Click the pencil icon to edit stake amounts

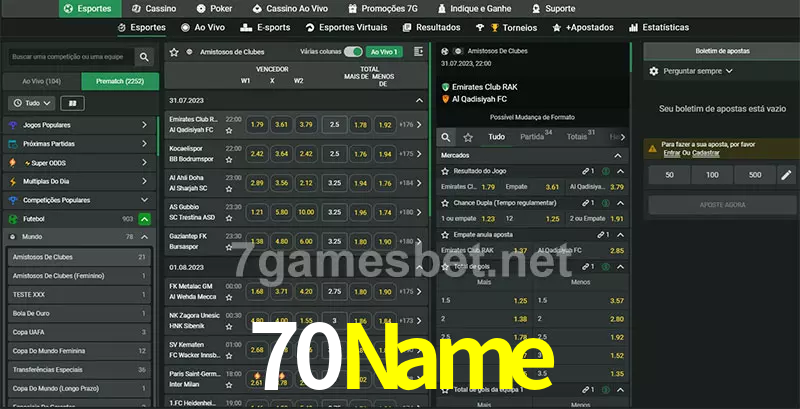[786, 175]
